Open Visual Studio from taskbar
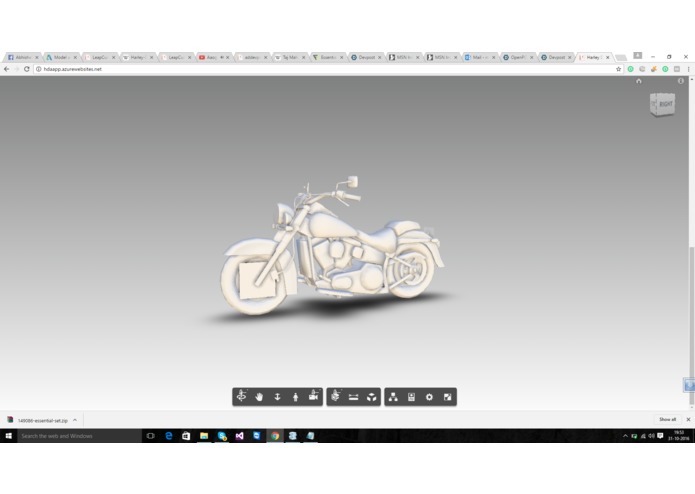 point(239,436)
